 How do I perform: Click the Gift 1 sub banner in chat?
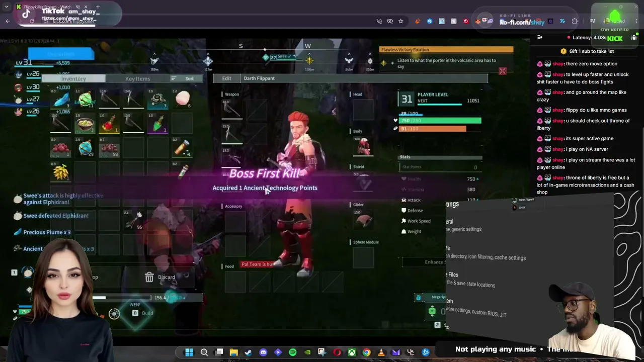pyautogui.click(x=587, y=51)
